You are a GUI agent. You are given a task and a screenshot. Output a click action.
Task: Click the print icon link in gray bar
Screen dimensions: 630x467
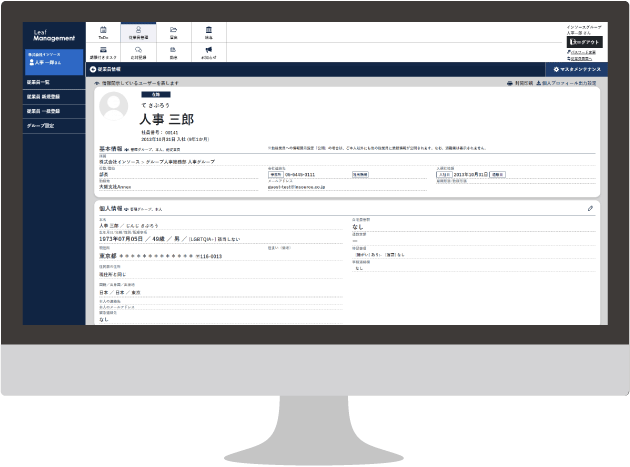(520, 83)
